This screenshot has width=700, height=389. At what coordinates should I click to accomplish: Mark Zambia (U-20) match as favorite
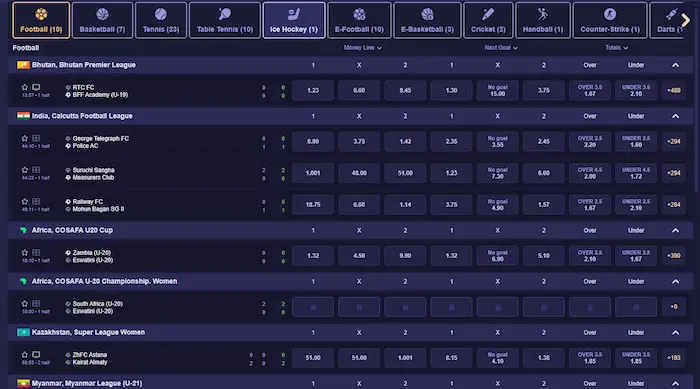pos(25,252)
